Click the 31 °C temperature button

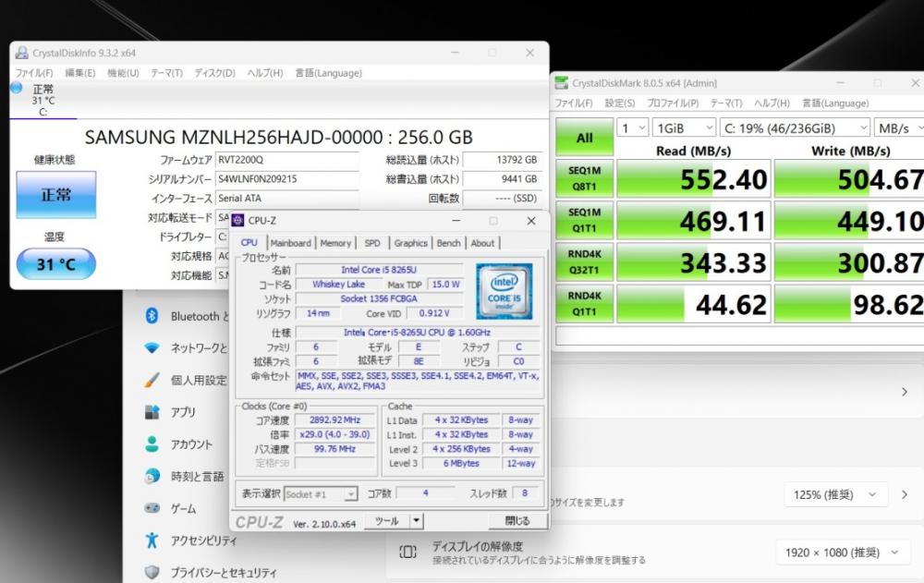tap(56, 263)
